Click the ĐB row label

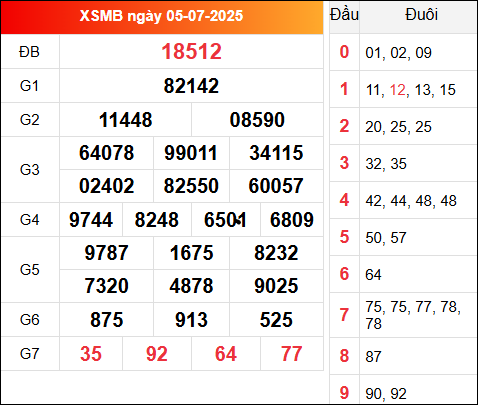click(x=29, y=52)
